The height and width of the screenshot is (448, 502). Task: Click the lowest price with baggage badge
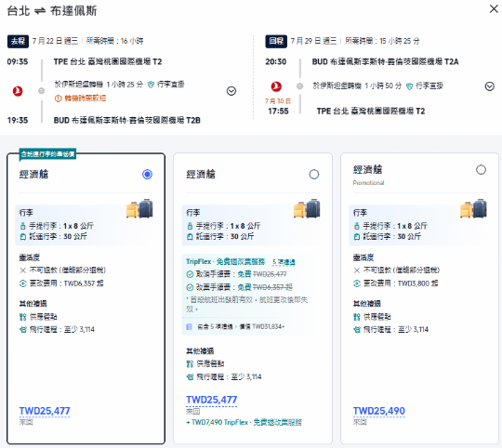pos(47,154)
